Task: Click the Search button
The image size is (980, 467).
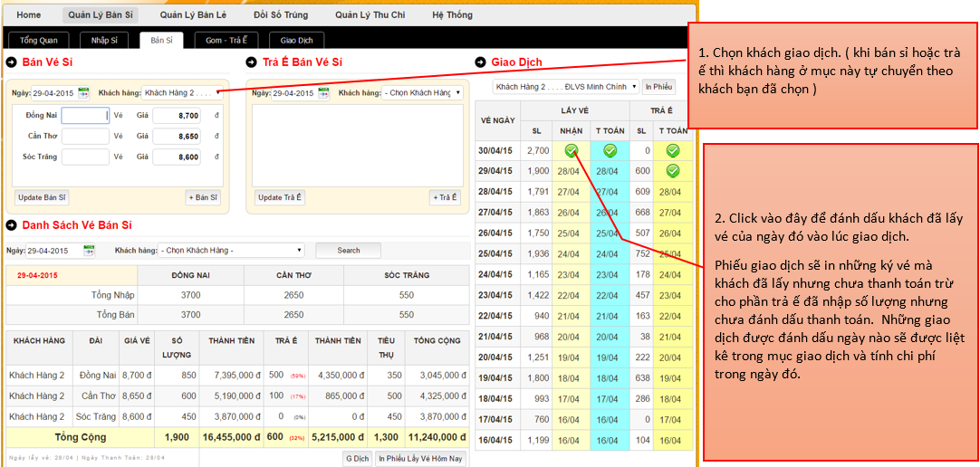Action: click(349, 251)
